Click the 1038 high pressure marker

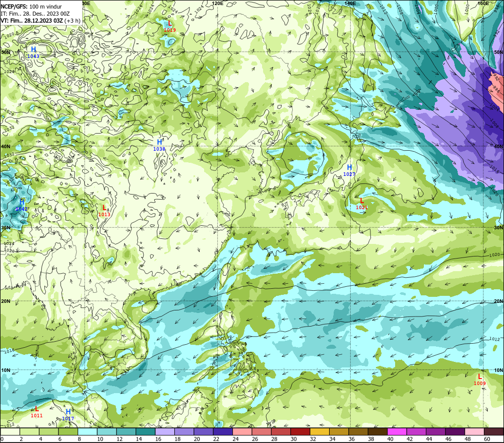pos(159,145)
